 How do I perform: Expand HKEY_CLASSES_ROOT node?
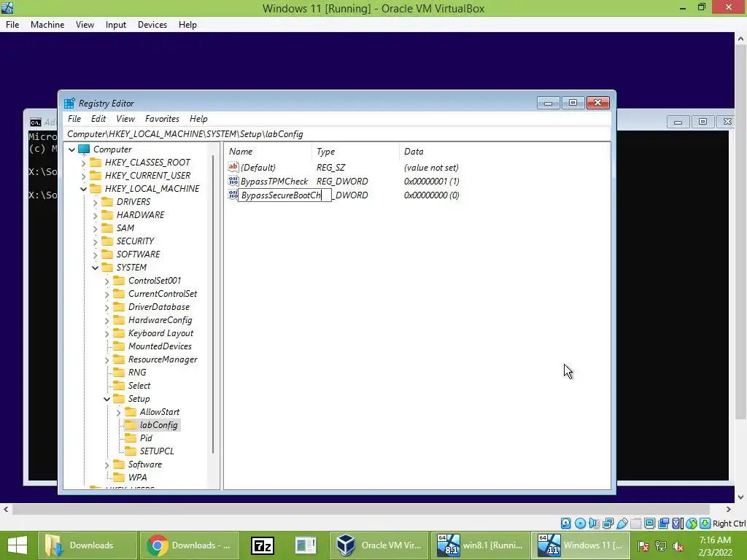coord(83,163)
